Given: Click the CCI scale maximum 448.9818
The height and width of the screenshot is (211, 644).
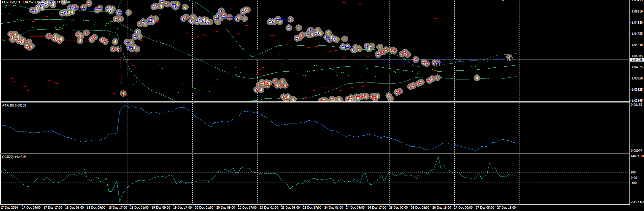Looking at the screenshot, I should (637, 156).
